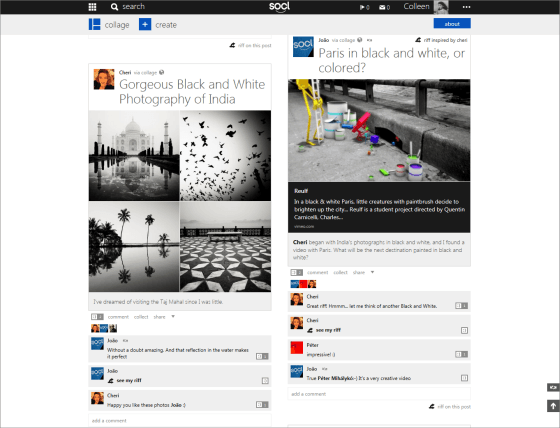The width and height of the screenshot is (560, 428).
Task: Open the notifications flag icon
Action: (x=362, y=7)
